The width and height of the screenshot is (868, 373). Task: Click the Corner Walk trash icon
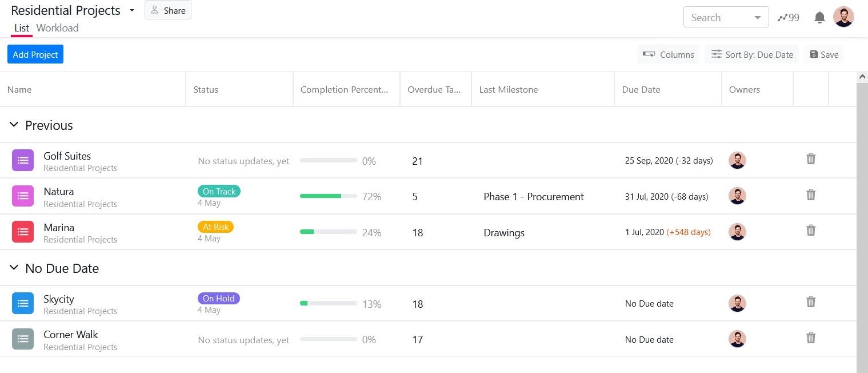(810, 338)
